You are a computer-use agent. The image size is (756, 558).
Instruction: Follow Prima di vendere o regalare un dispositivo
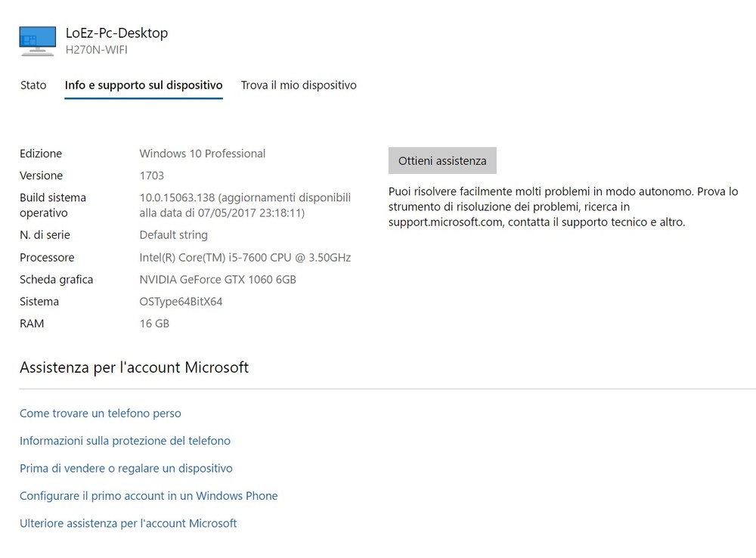tap(125, 468)
